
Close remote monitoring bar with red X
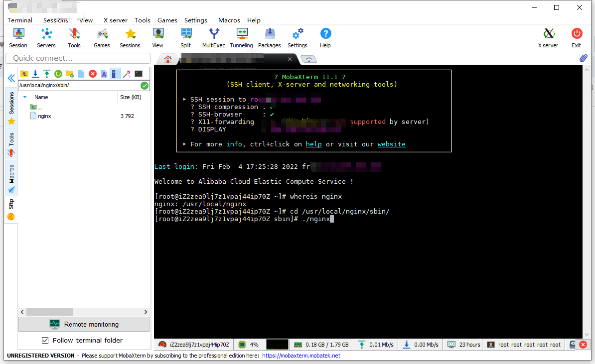click(x=583, y=345)
